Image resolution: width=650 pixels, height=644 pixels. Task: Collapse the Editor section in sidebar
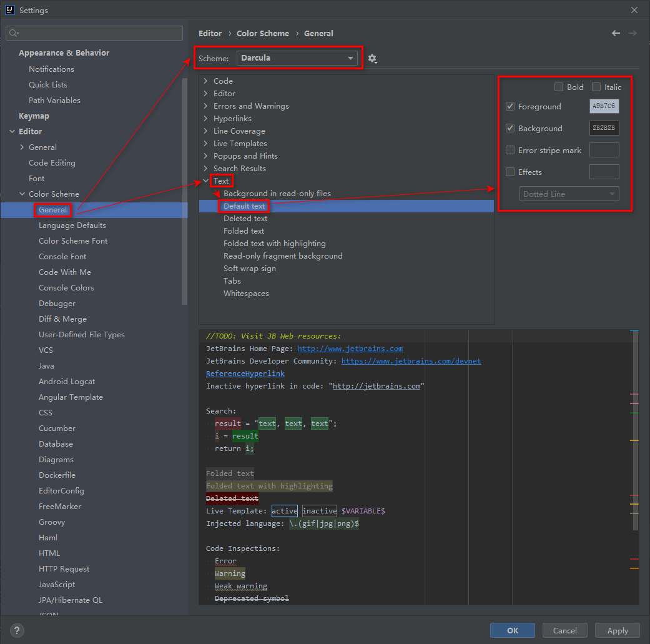point(12,131)
